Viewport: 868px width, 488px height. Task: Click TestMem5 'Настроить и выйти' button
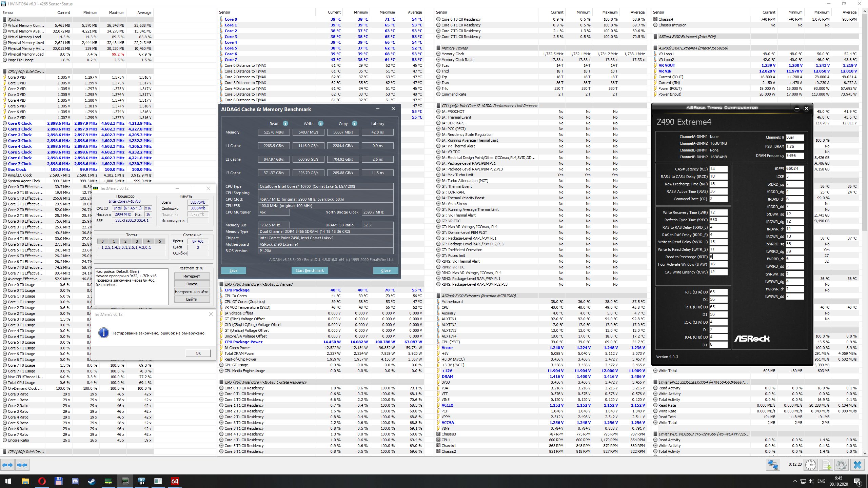(x=192, y=292)
